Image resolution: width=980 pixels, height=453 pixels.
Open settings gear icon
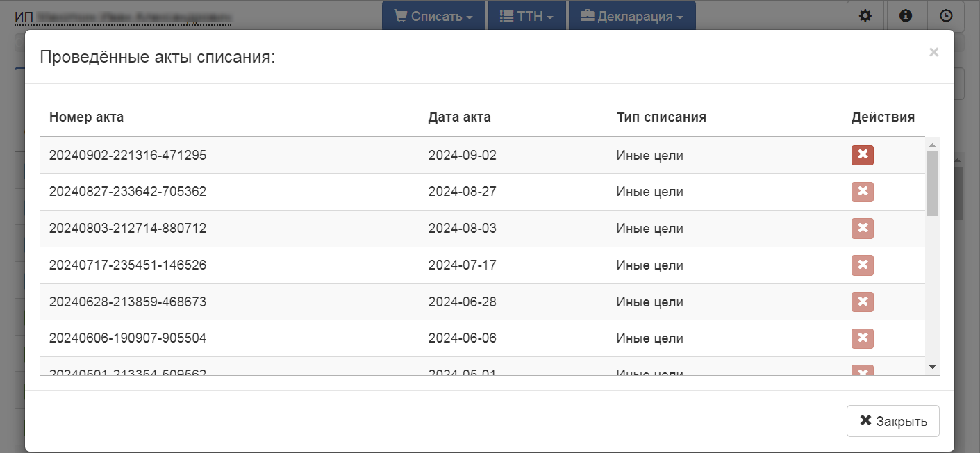click(x=865, y=16)
